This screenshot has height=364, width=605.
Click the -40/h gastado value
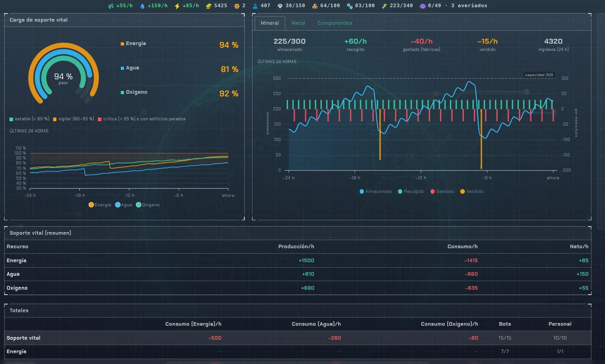pyautogui.click(x=422, y=41)
